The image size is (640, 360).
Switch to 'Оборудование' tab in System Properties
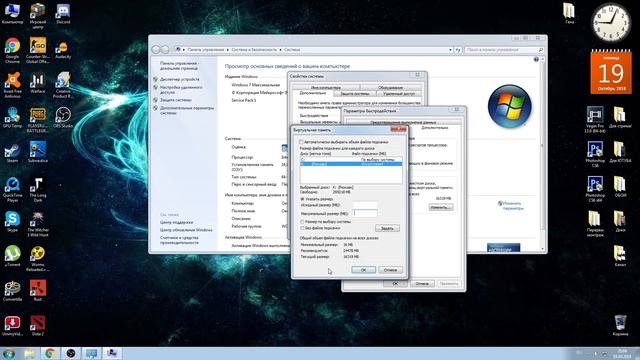tap(391, 87)
